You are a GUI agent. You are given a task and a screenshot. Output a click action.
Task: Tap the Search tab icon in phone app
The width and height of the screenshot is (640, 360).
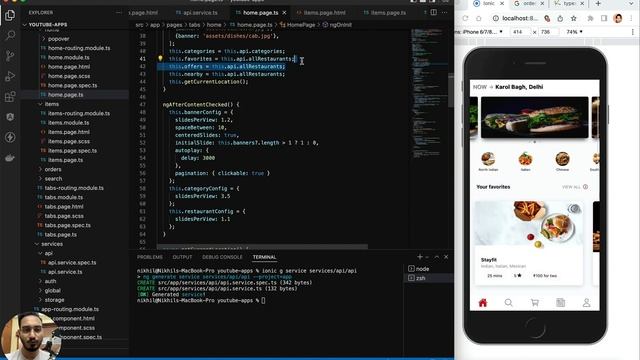[x=509, y=302]
